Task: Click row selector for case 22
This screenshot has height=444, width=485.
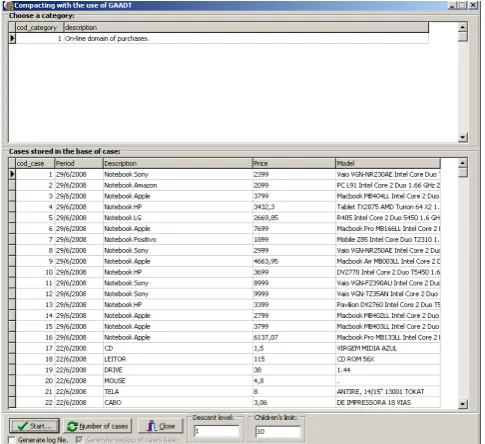Action: [12, 402]
